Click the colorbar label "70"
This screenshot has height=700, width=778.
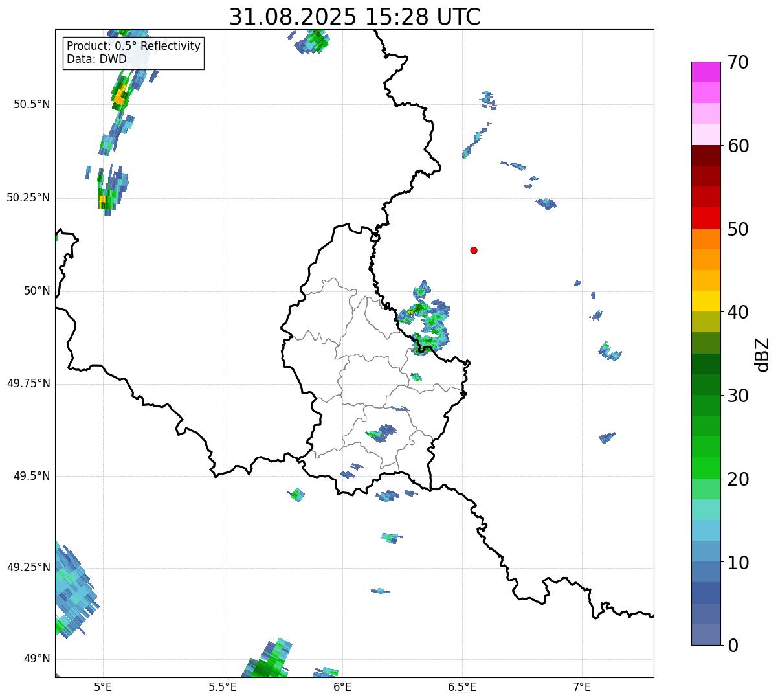click(738, 62)
